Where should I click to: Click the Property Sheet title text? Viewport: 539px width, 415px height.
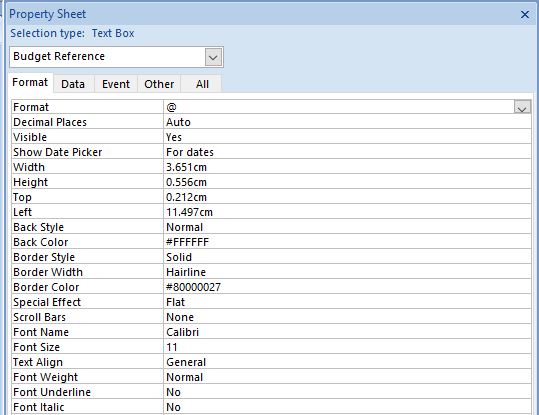47,14
